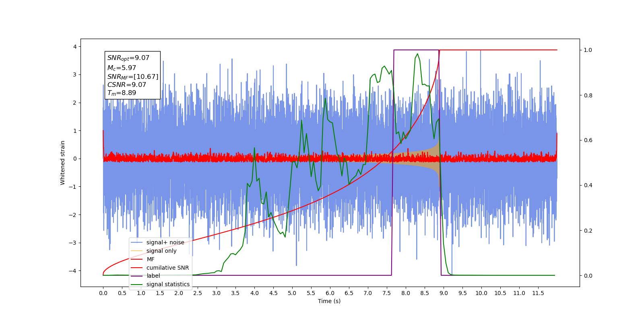This screenshot has height=322, width=644.
Task: Click the x-axis tick label 10.0
Action: point(481,293)
